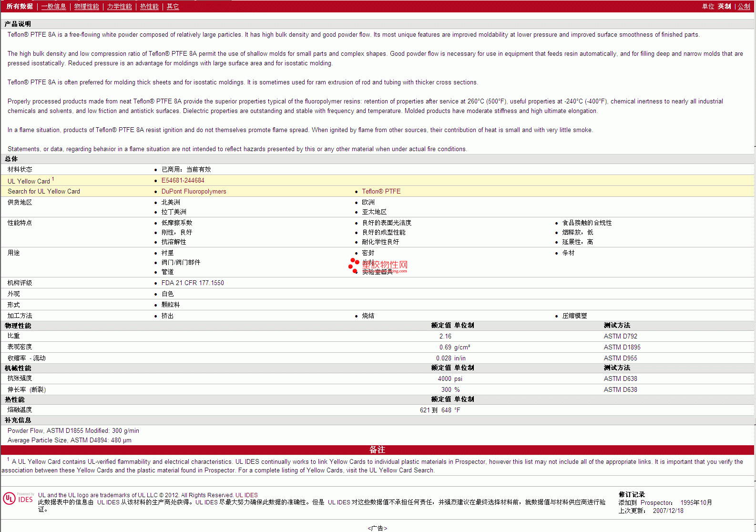Click the 物理性能 section heading in the table

(x=18, y=326)
